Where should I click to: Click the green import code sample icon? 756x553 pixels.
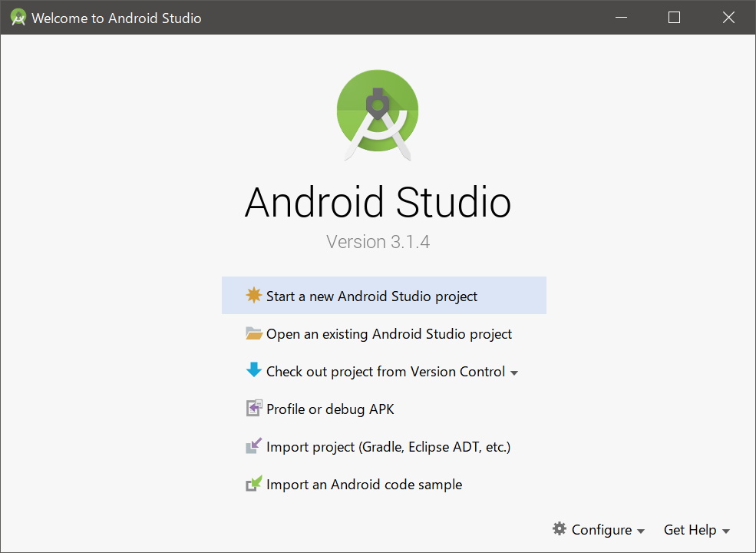tap(254, 484)
